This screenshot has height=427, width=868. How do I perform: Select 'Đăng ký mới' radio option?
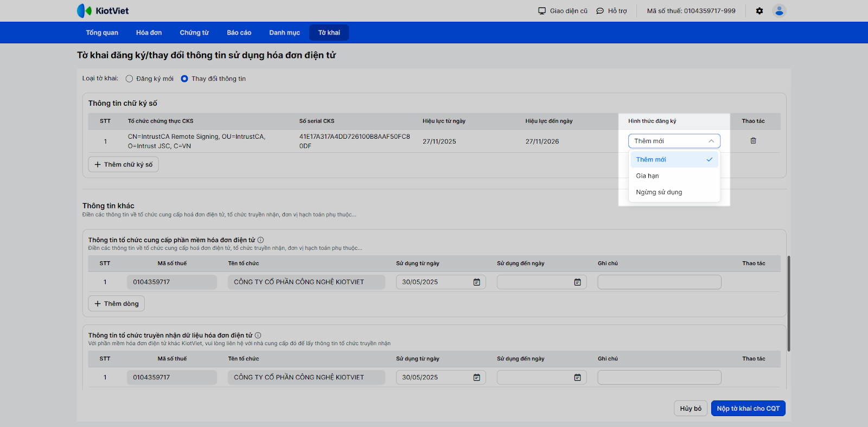point(130,79)
